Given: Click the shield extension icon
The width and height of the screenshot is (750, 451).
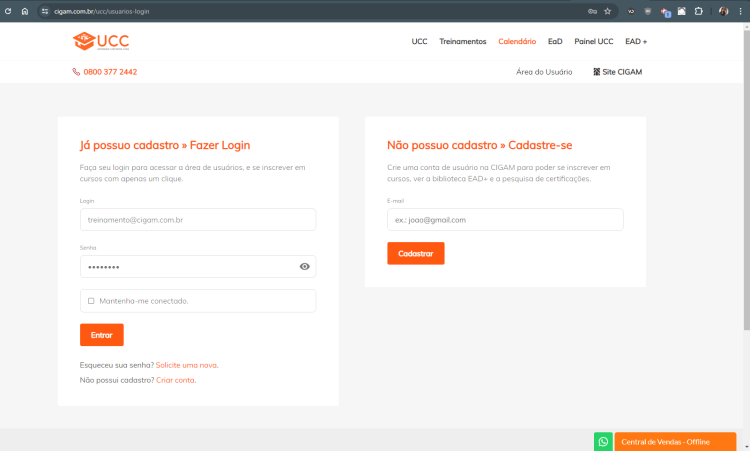Looking at the screenshot, I should (648, 11).
